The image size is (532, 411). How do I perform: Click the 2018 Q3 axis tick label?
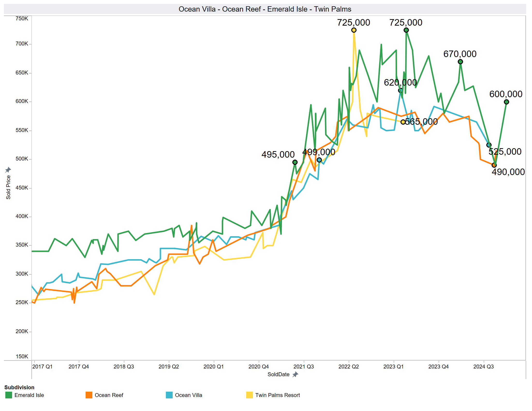click(x=124, y=367)
